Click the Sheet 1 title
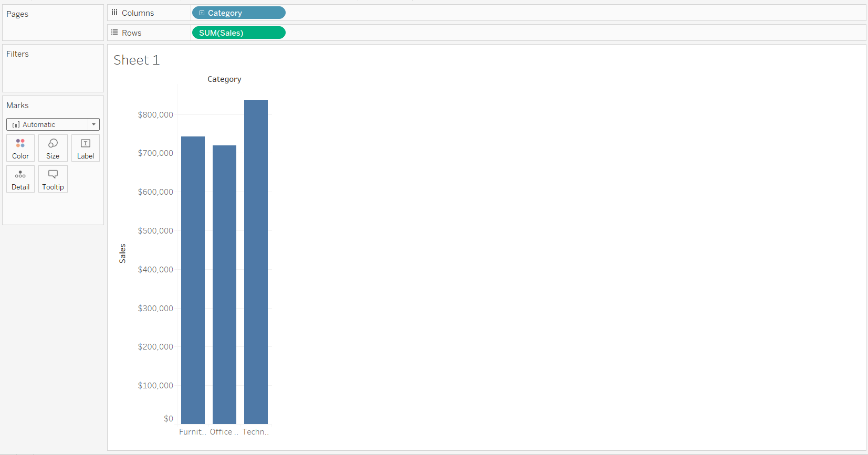This screenshot has height=455, width=868. click(137, 60)
